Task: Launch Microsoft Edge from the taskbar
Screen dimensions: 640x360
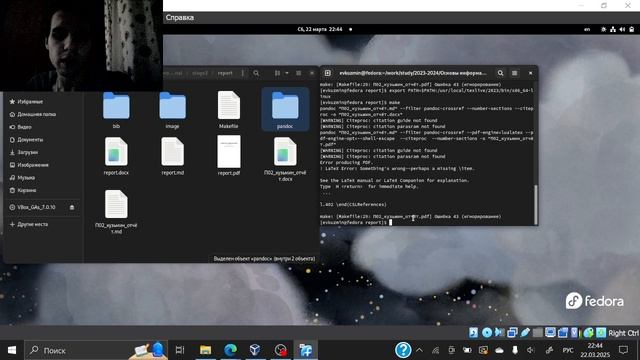Action: 231,350
